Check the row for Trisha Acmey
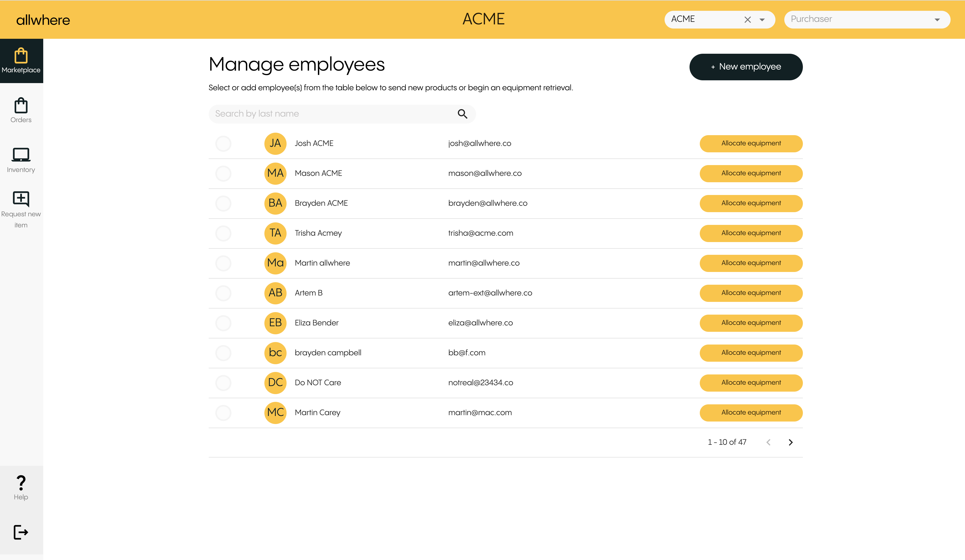The width and height of the screenshot is (965, 560). click(x=223, y=233)
